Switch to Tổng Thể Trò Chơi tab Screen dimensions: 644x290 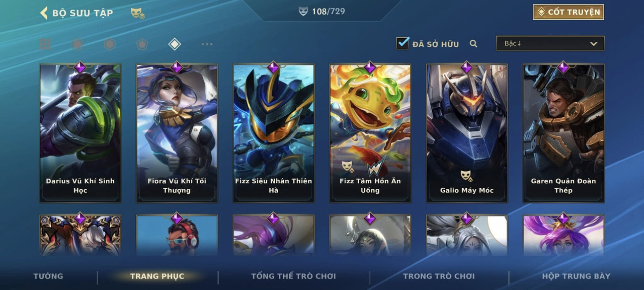pyautogui.click(x=293, y=276)
